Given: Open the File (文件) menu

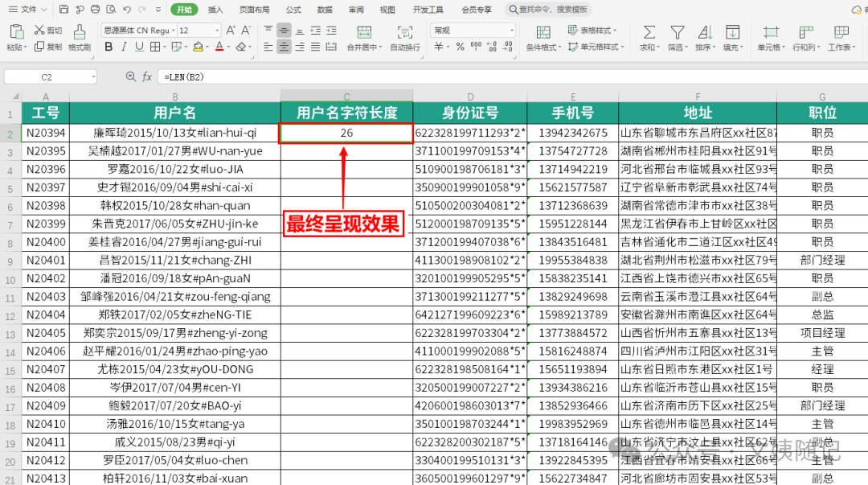Looking at the screenshot, I should point(27,10).
